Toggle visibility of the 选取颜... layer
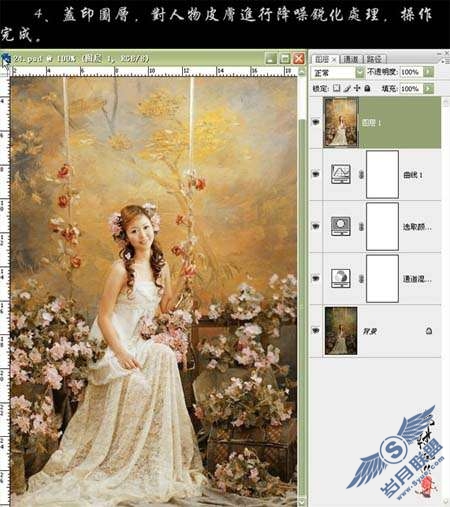450x507 pixels. coord(316,226)
